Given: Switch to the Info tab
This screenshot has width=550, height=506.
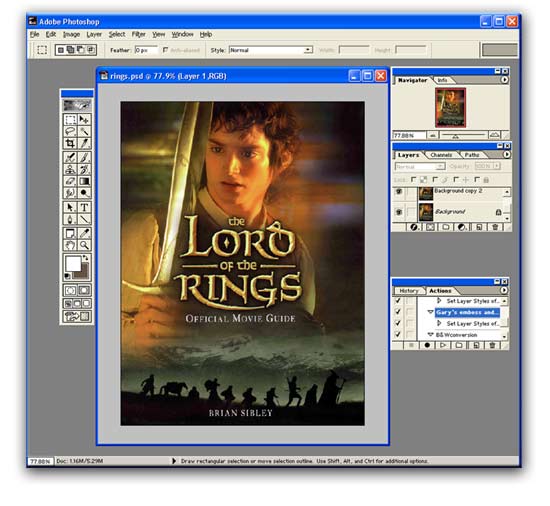Looking at the screenshot, I should (x=442, y=80).
